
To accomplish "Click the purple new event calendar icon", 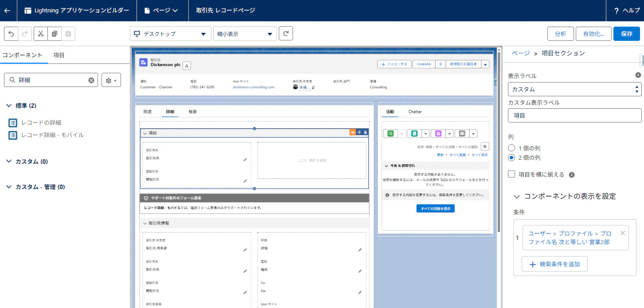I will point(438,134).
